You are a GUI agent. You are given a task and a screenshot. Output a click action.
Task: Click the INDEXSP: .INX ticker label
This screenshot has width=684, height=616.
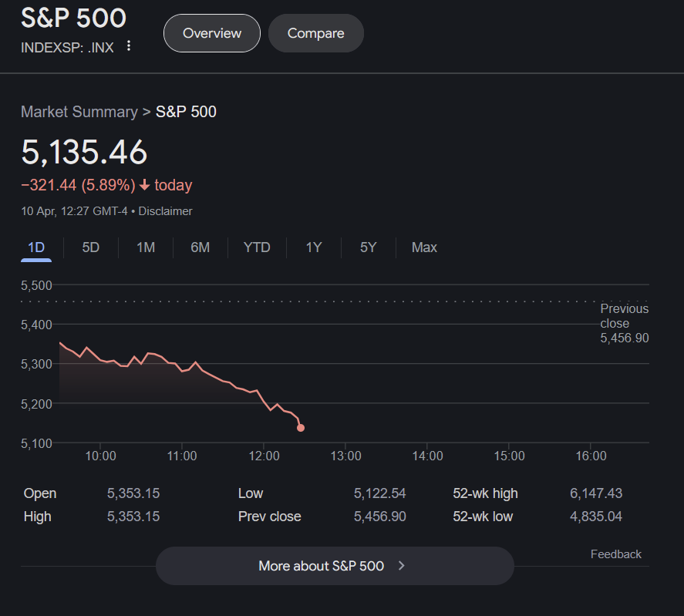[67, 48]
